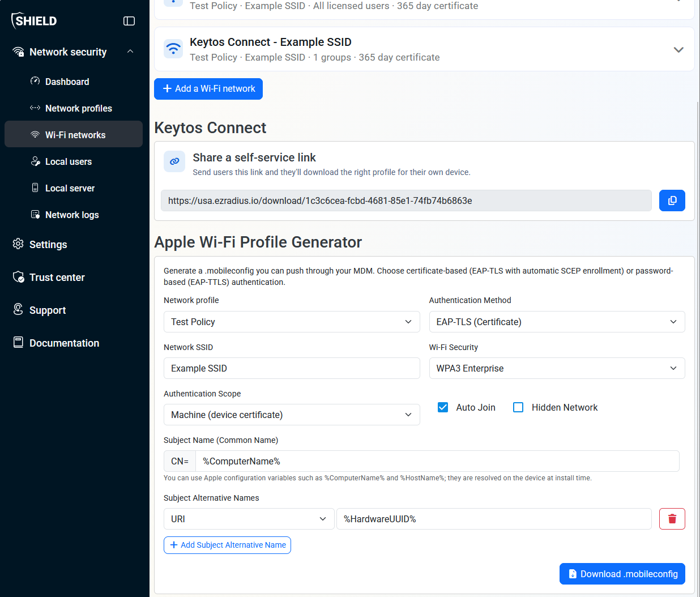Open the URI SAN type dropdown
Viewport: 700px width, 597px height.
click(249, 519)
